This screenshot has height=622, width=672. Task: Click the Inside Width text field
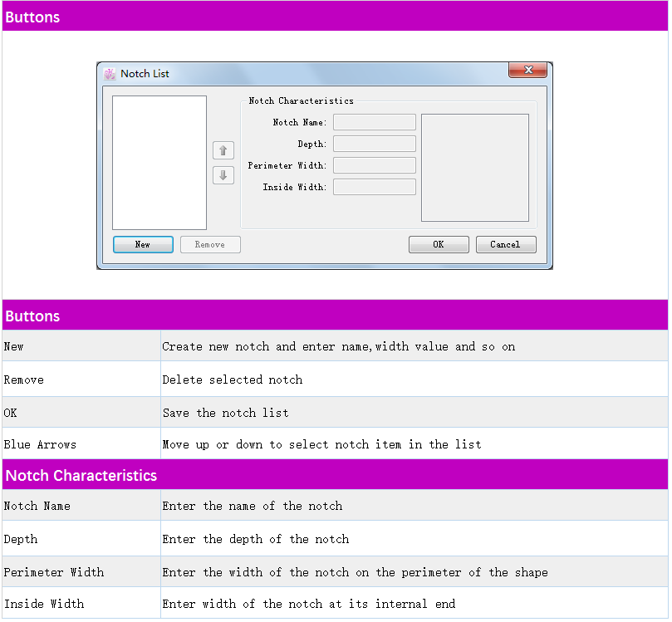point(374,187)
